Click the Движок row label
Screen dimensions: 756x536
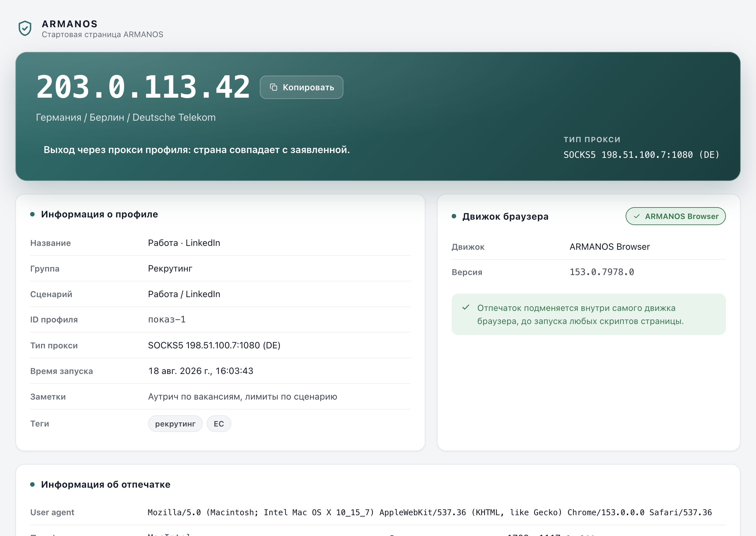pos(468,247)
